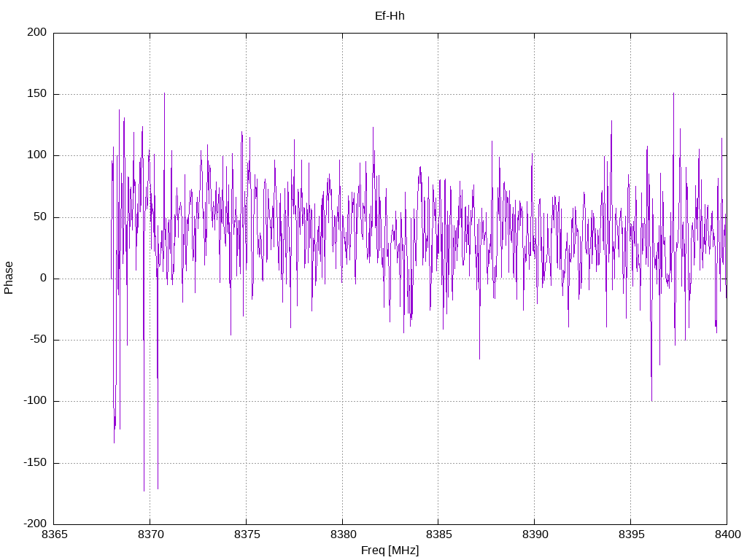Click the x-axis tick label '8375'
Viewport: 747px width, 560px height.
[247, 534]
